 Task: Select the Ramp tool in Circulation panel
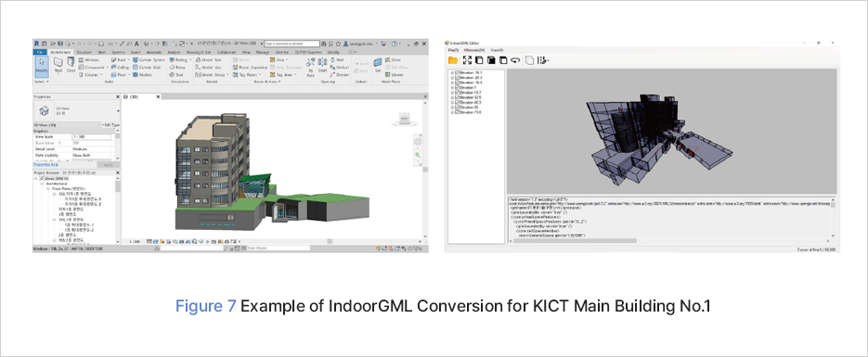coord(177,68)
